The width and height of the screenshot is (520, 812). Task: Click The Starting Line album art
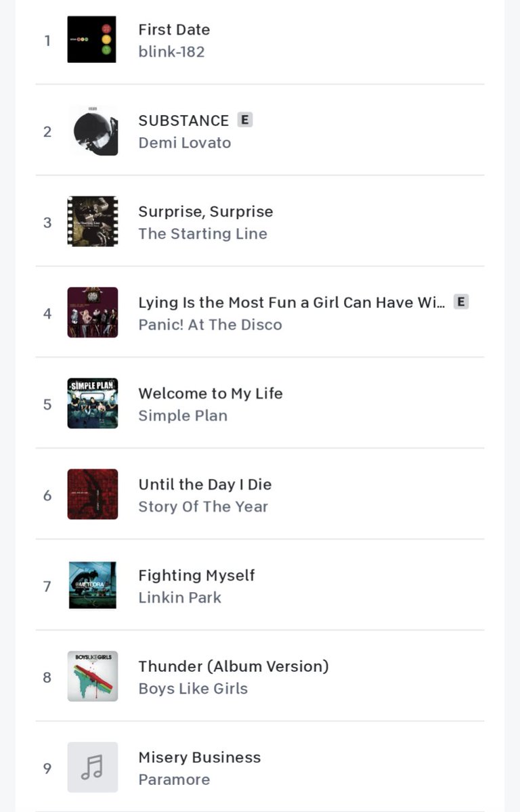tap(92, 222)
